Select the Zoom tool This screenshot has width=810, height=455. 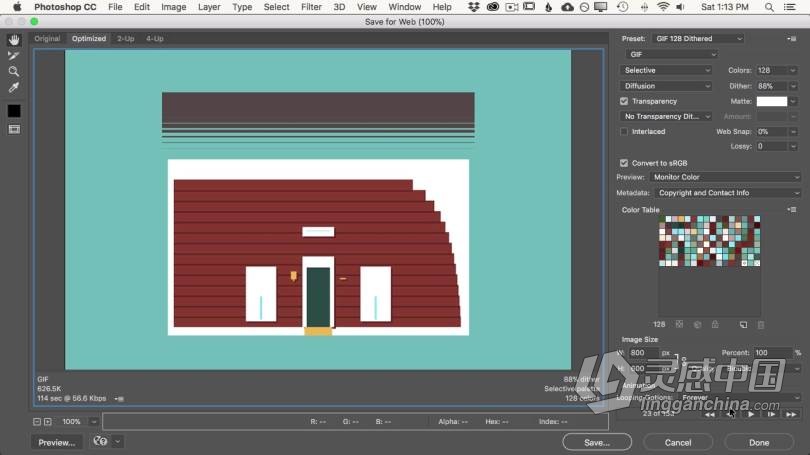point(14,72)
